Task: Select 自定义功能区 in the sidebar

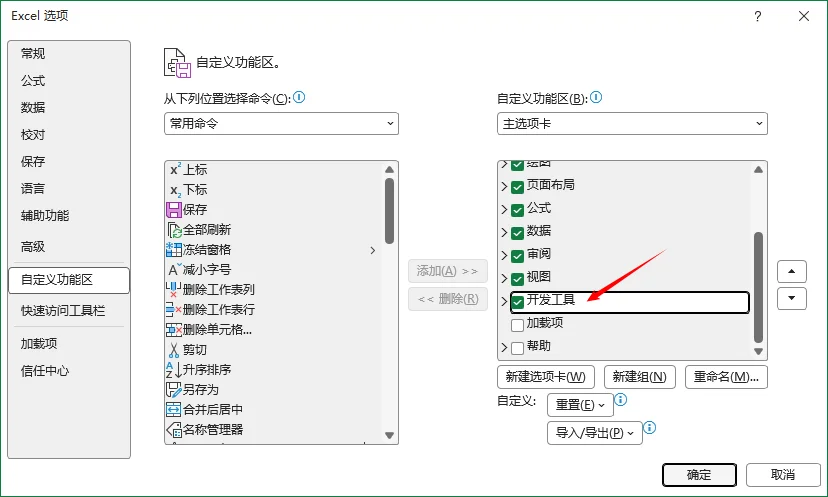Action: (69, 280)
